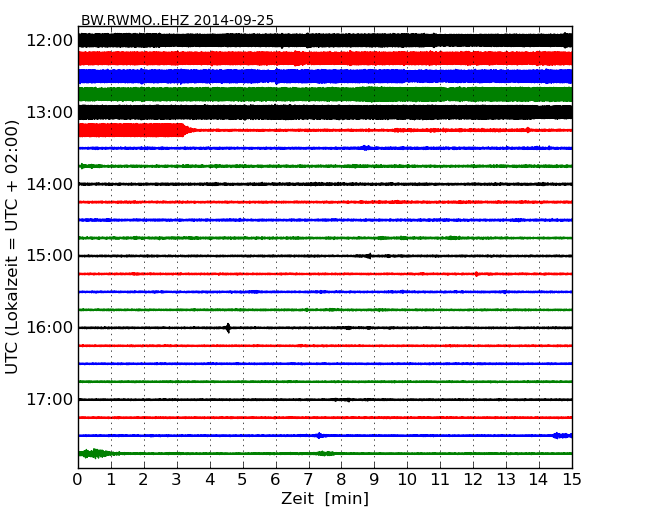Viewport: 650px width, 520px height.
Task: Click x-axis tick label 6
Action: [275, 480]
